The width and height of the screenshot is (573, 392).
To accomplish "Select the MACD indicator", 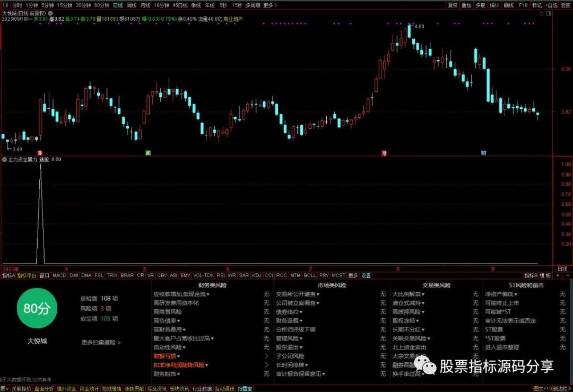I will (59, 275).
